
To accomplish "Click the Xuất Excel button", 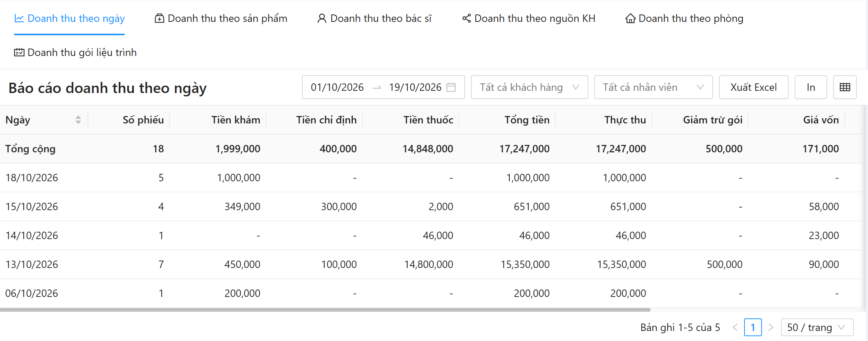I will (x=753, y=87).
